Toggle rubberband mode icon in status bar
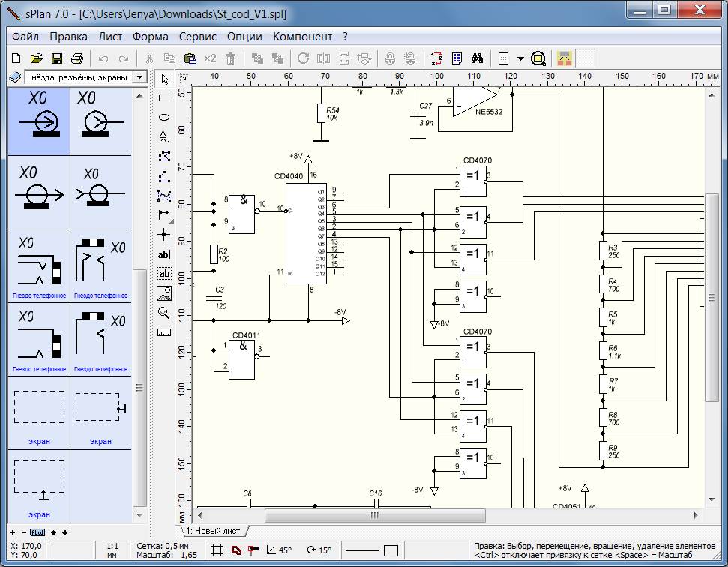728x567 pixels. (x=236, y=550)
